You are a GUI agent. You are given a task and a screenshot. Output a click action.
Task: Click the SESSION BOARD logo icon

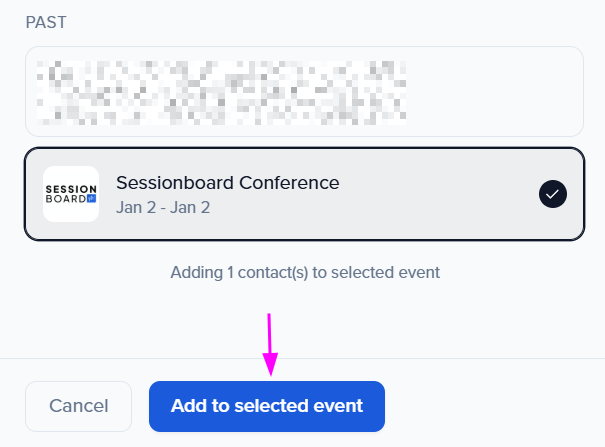point(71,194)
